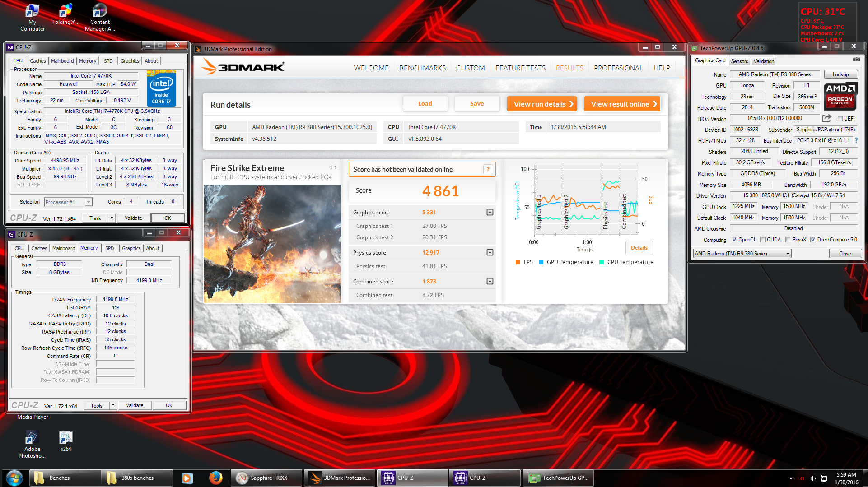
Task: Click the orange FPS legend swatch
Action: [x=518, y=262]
